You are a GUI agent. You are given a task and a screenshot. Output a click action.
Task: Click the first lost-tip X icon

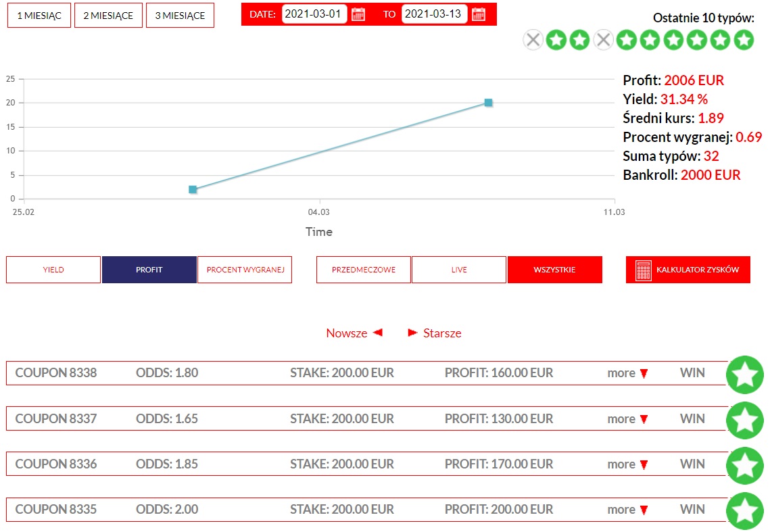point(533,40)
